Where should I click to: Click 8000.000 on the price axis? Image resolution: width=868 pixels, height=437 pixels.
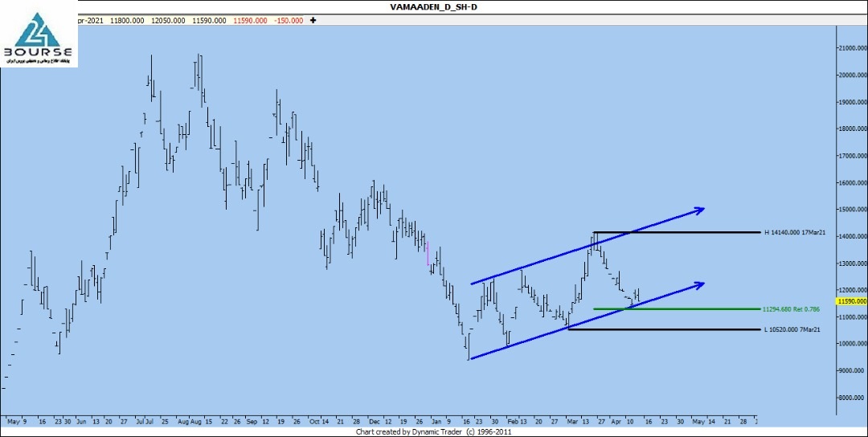[853, 398]
